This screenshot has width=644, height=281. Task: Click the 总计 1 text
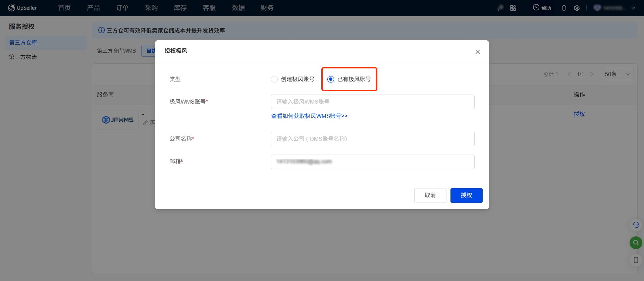(551, 74)
